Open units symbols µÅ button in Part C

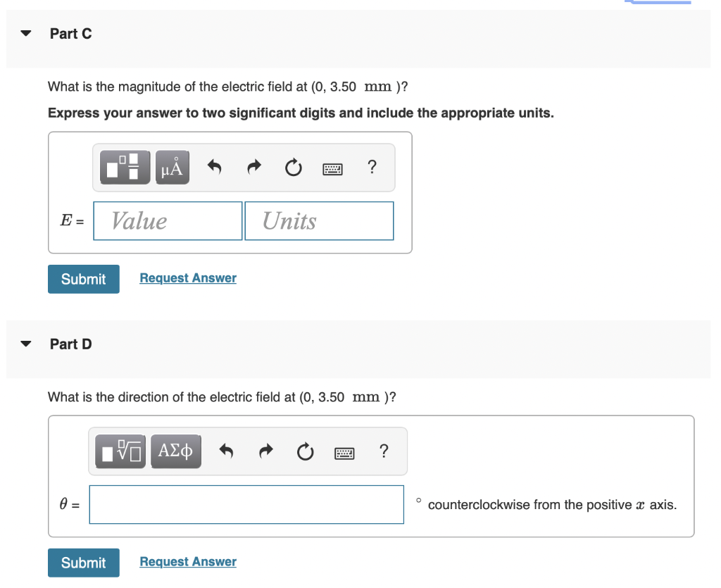tap(173, 168)
